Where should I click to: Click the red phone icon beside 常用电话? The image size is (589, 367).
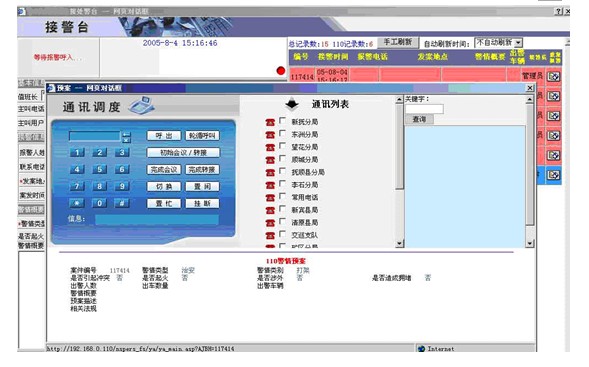270,198
